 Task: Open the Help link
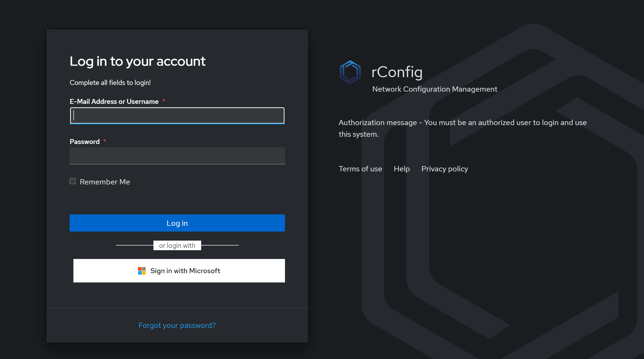tap(401, 169)
